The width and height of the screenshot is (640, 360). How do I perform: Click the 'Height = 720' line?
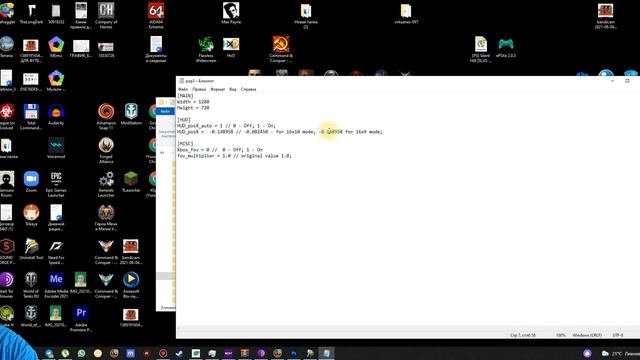pyautogui.click(x=193, y=108)
